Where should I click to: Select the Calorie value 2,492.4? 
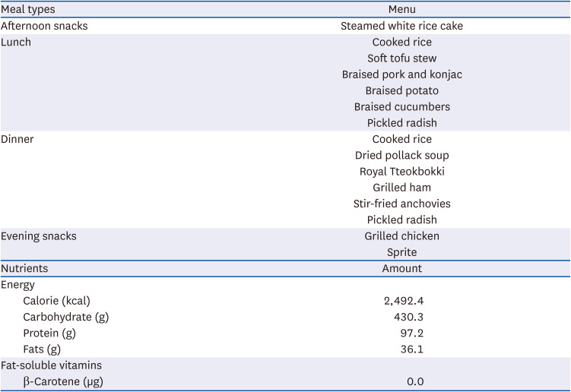click(x=404, y=301)
